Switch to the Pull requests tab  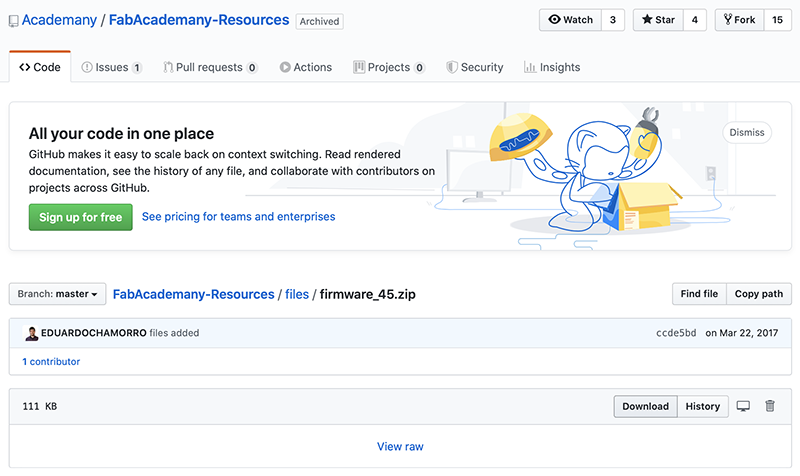(210, 67)
